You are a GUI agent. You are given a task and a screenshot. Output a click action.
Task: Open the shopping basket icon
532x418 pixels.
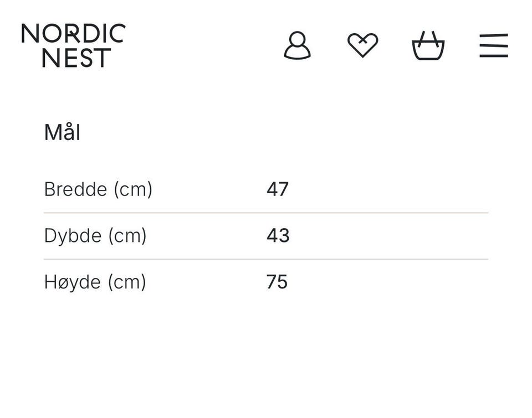pos(428,47)
